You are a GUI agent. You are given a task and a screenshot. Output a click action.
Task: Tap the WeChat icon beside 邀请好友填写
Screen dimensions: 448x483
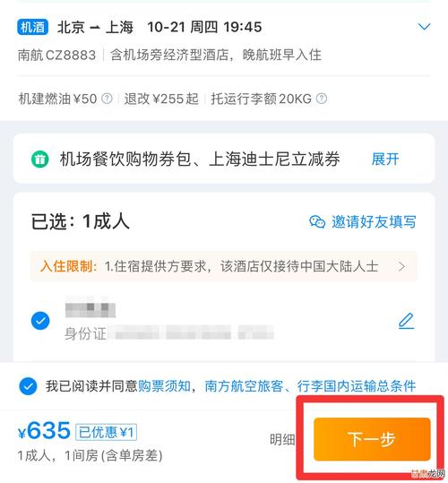pyautogui.click(x=317, y=222)
